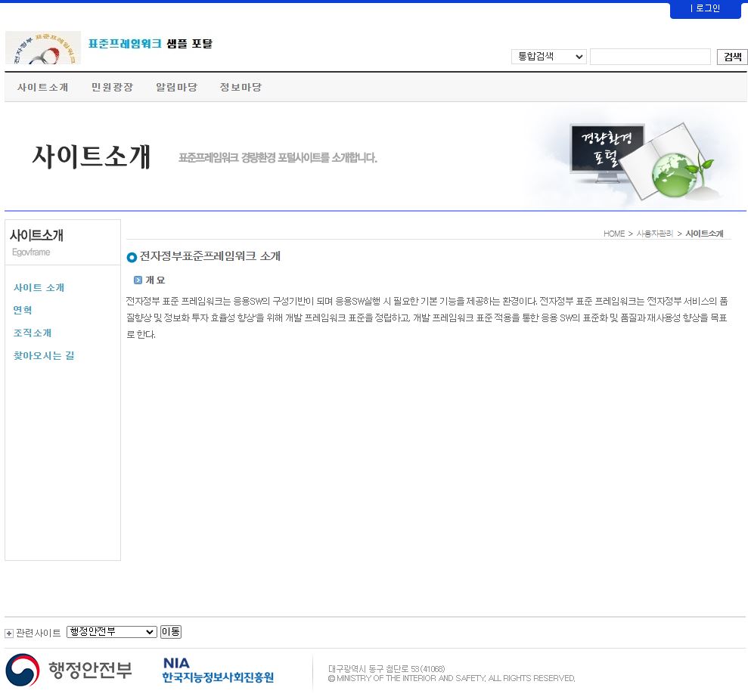This screenshot has width=748, height=700.
Task: Select the 알림마당 menu item
Action: point(176,88)
